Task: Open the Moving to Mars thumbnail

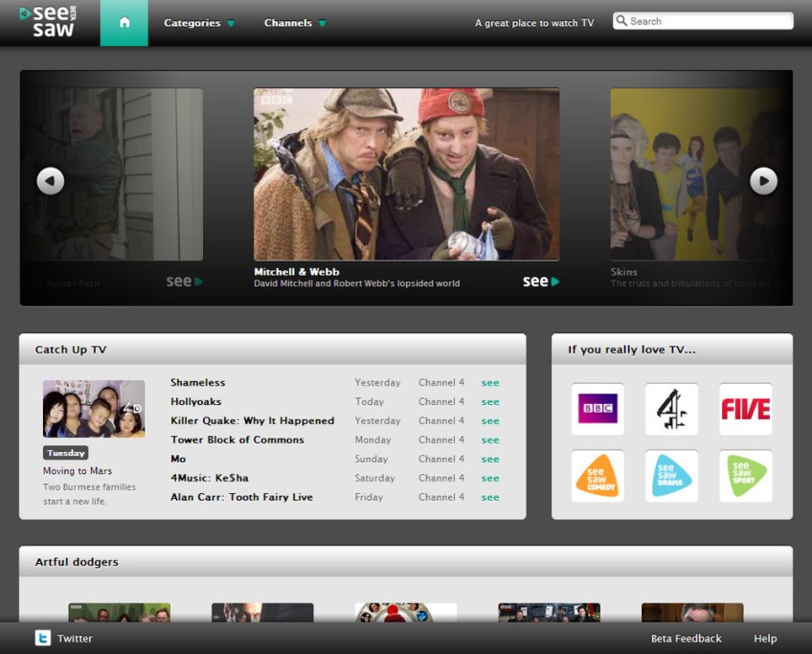Action: point(93,407)
